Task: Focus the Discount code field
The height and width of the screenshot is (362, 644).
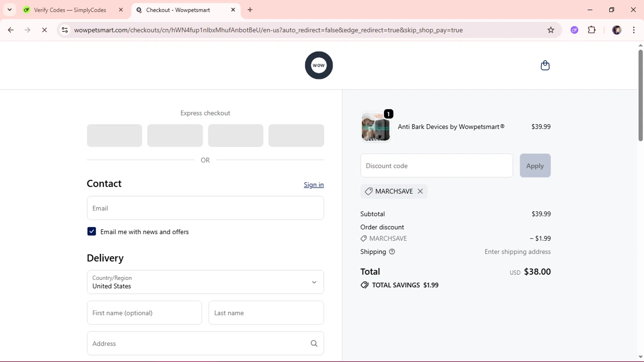Action: click(437, 166)
